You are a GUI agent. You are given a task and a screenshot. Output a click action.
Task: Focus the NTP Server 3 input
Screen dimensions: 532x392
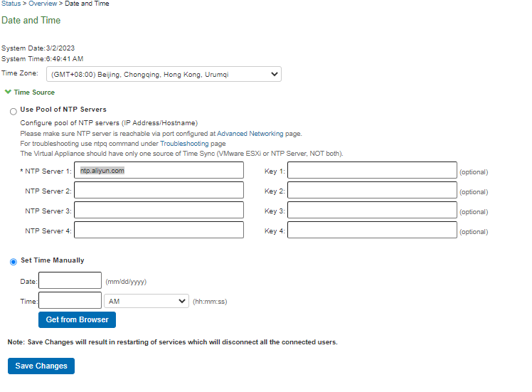[159, 211]
